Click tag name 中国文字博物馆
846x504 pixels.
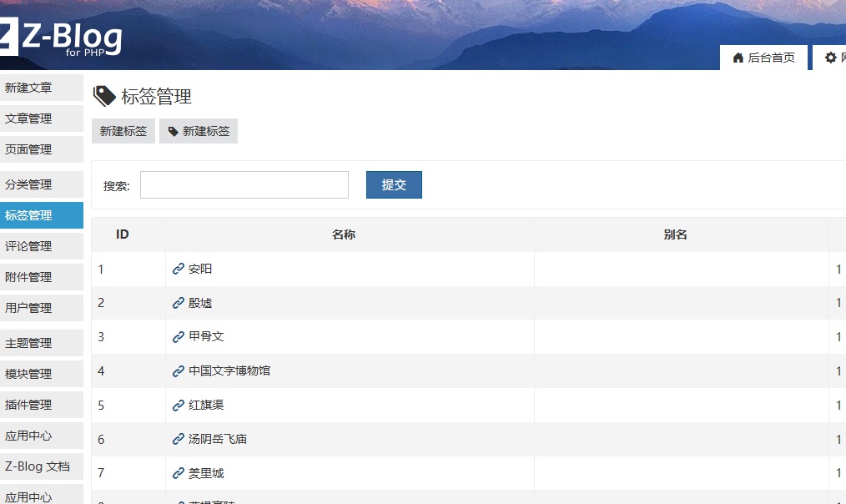229,370
